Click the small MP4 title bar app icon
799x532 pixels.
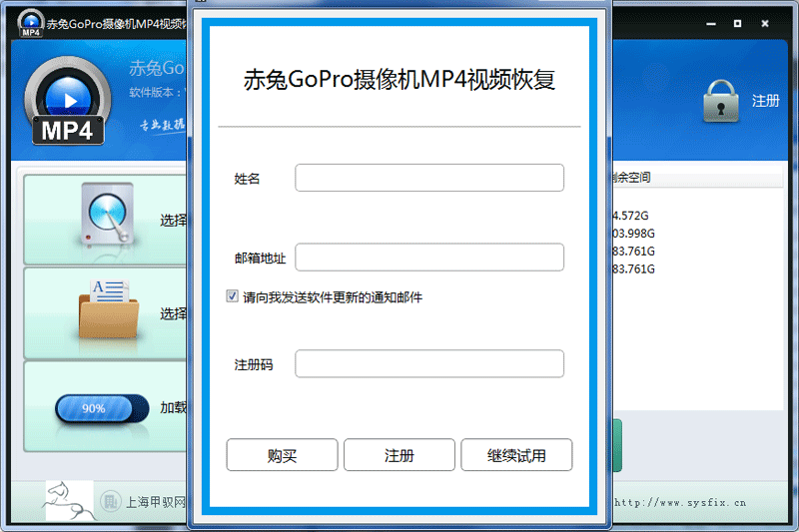(x=31, y=23)
